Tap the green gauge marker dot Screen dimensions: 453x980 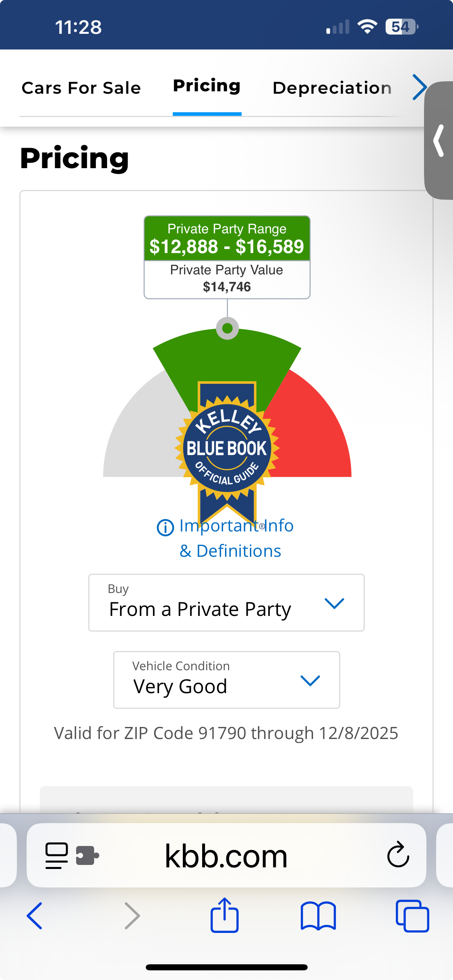[228, 328]
